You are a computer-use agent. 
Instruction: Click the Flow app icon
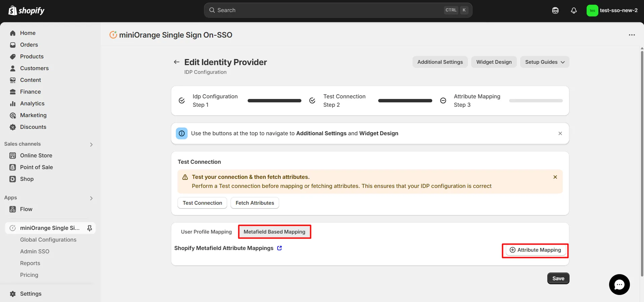click(13, 209)
